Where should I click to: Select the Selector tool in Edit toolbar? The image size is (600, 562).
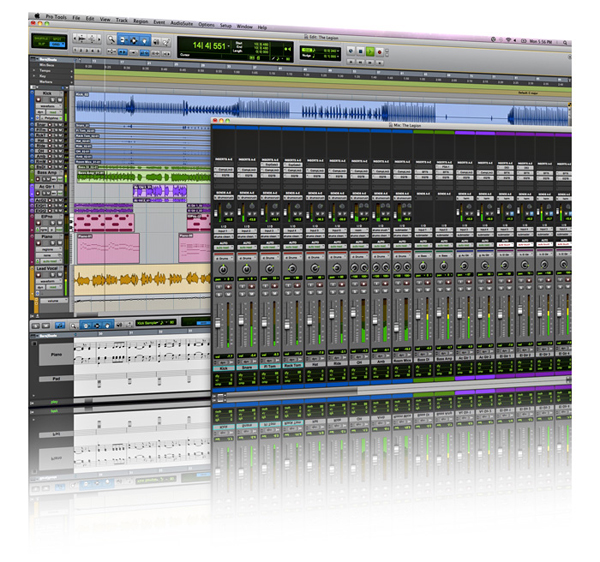click(134, 40)
